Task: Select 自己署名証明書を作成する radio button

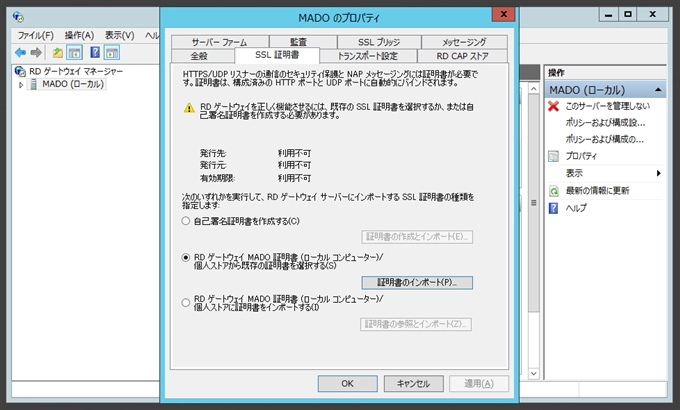Action: (x=186, y=221)
